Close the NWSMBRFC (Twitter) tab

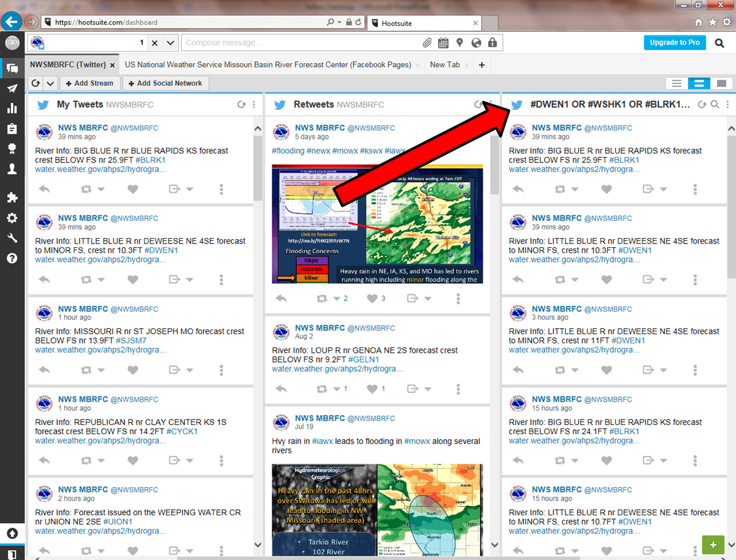point(112,65)
